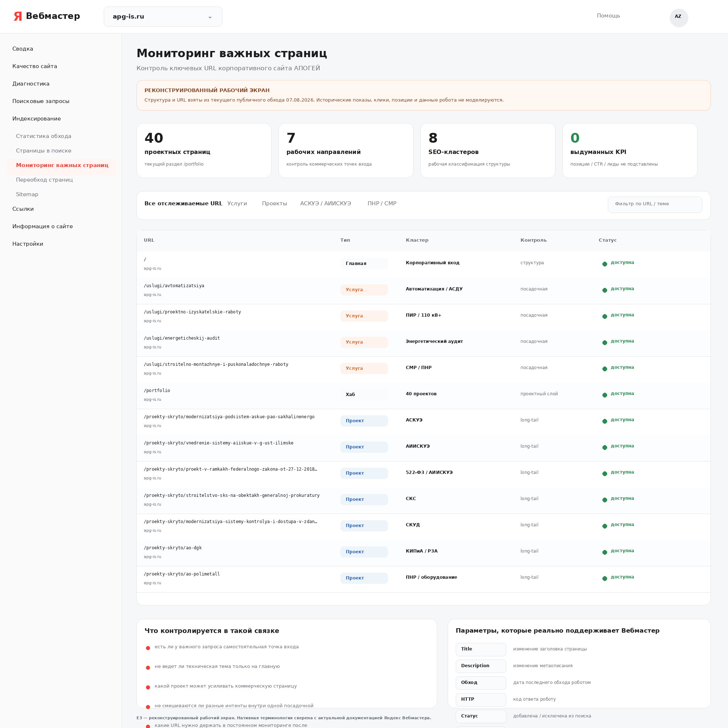Switch to the Услуги tab

pos(237,203)
